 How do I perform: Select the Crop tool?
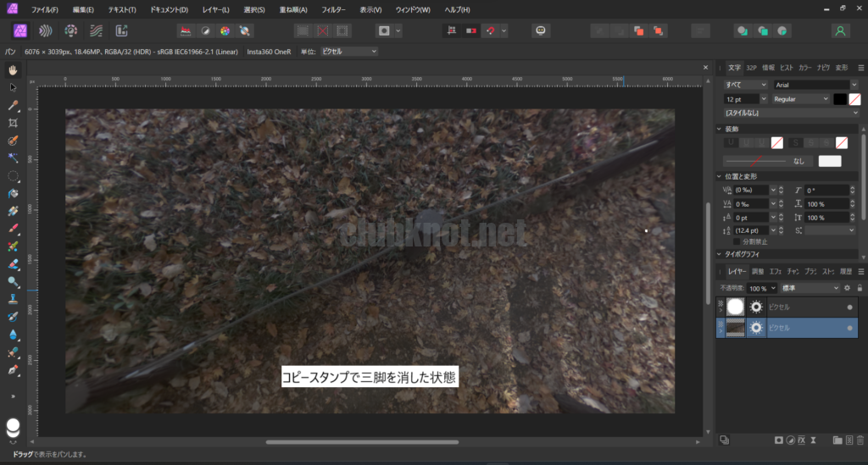click(x=13, y=123)
